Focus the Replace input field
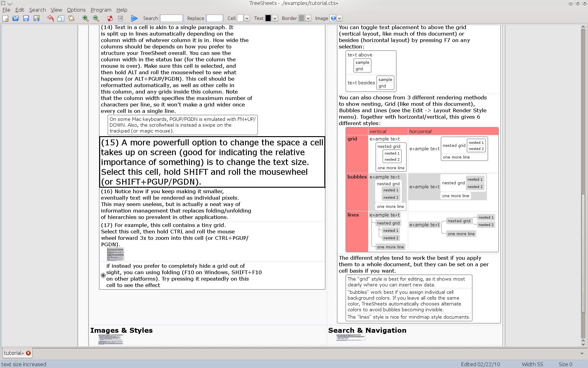The image size is (588, 368). 215,18
